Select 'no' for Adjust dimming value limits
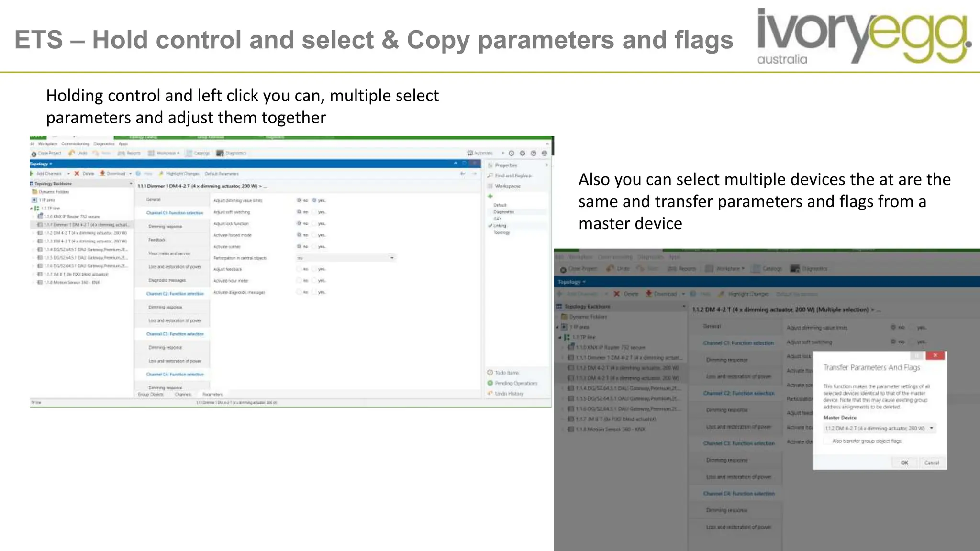Screen dimensions: 980x551 click(x=299, y=200)
